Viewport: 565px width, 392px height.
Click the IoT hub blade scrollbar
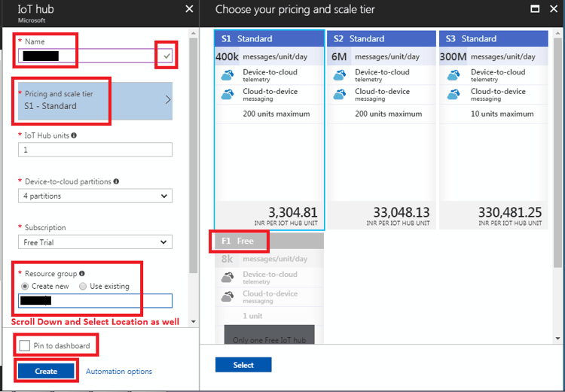pos(194,150)
